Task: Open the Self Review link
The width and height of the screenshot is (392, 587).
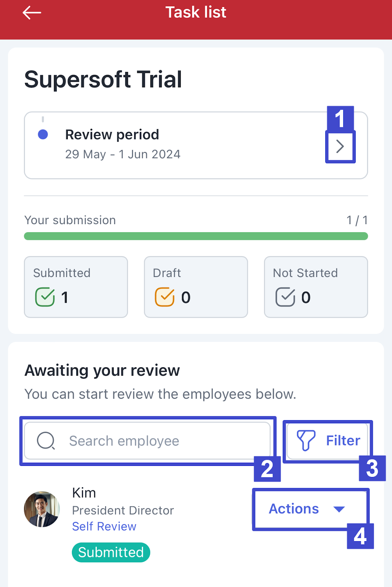Action: (104, 526)
